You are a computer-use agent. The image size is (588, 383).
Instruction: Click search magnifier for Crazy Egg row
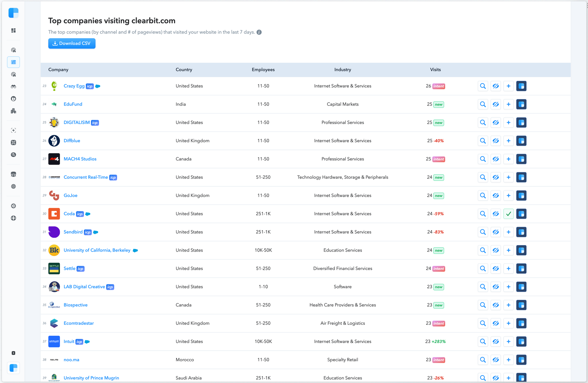click(483, 86)
